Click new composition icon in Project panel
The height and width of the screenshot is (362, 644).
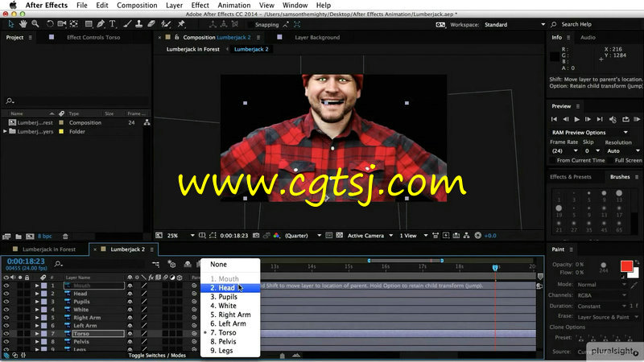point(30,237)
